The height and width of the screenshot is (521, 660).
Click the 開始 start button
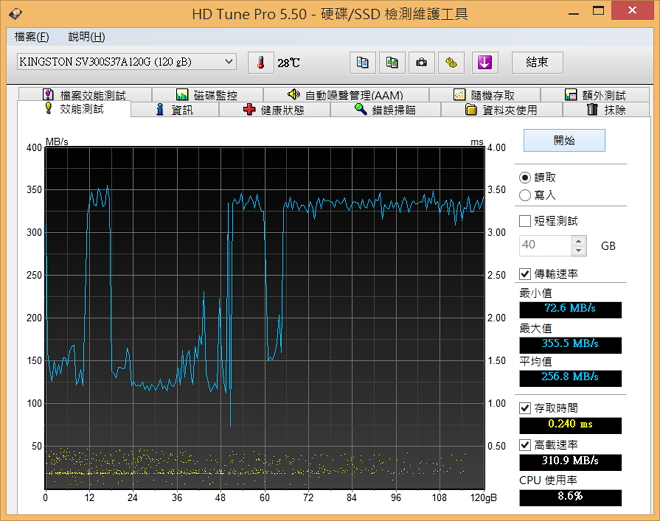(564, 140)
